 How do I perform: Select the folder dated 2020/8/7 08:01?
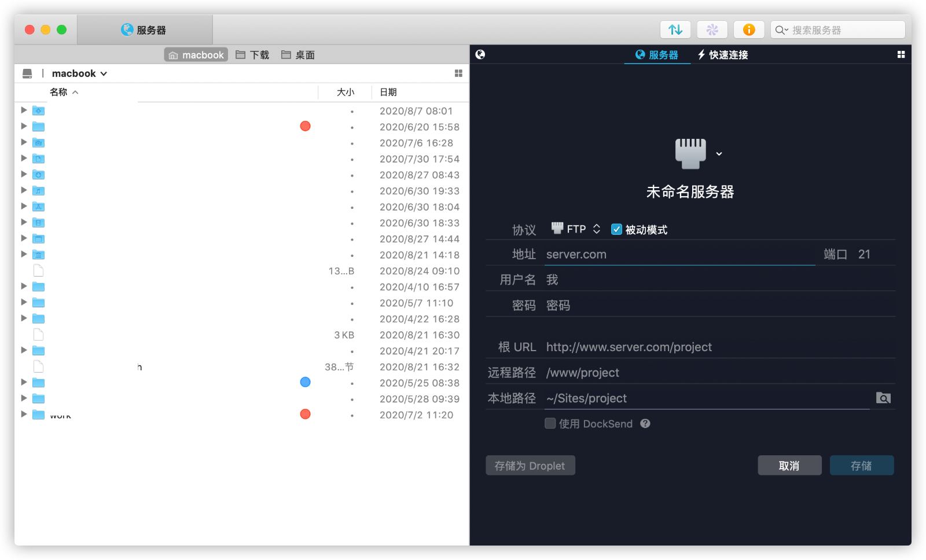[x=39, y=110]
